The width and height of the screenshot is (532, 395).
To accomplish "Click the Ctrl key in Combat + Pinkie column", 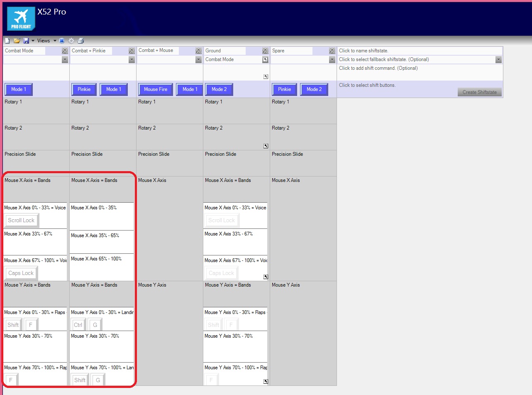I will point(78,325).
